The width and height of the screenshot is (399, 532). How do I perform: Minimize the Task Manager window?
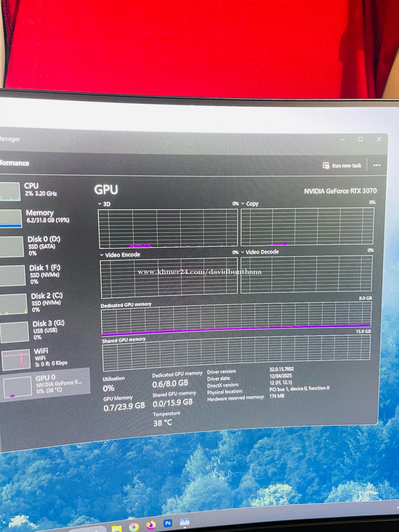[342, 139]
